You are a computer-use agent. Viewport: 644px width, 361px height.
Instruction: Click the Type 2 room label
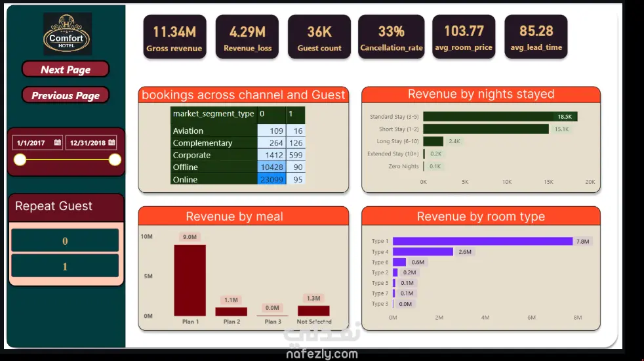coord(380,272)
